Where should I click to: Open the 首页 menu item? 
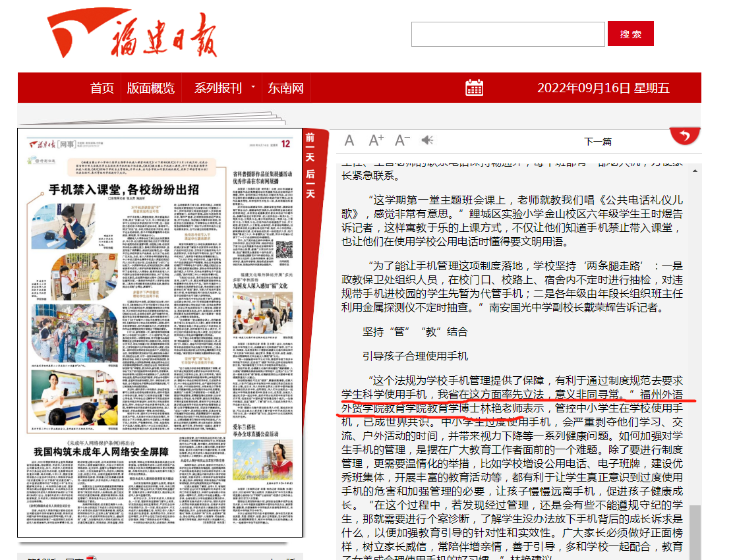click(102, 88)
